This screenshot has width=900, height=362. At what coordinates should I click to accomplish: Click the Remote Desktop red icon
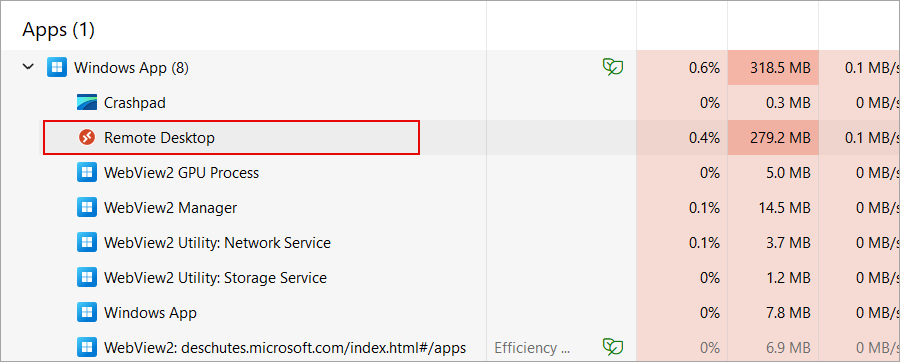tap(86, 138)
